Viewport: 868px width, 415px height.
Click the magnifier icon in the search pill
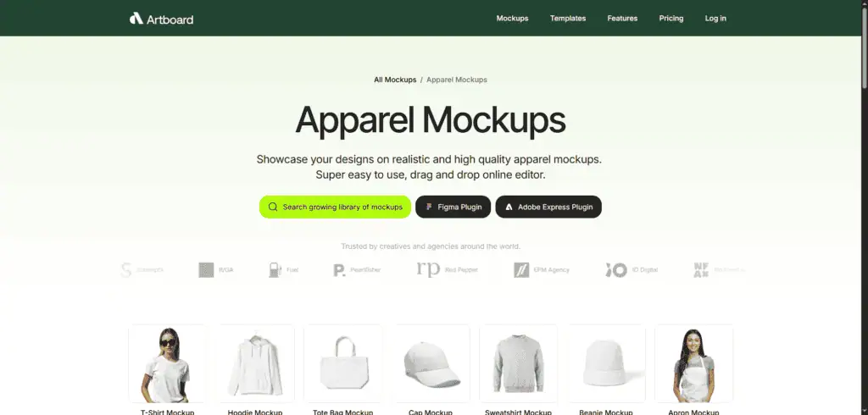[x=272, y=207]
